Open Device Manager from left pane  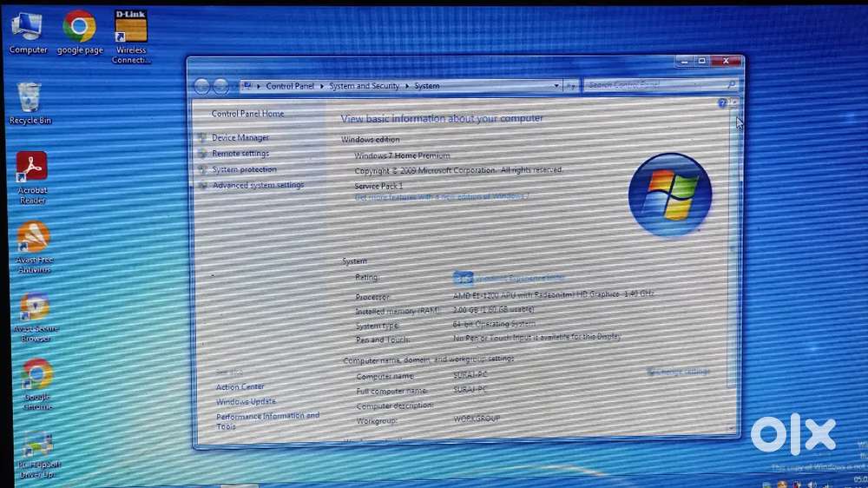coord(240,137)
